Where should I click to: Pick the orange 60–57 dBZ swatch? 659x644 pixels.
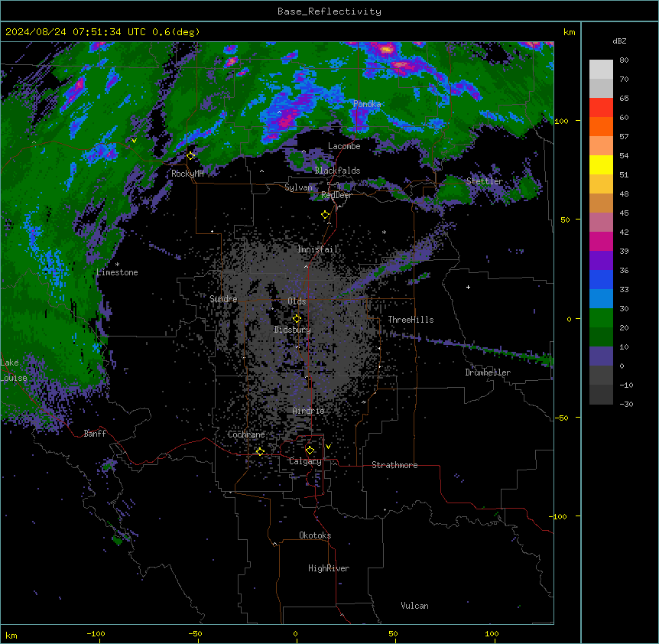coord(601,126)
